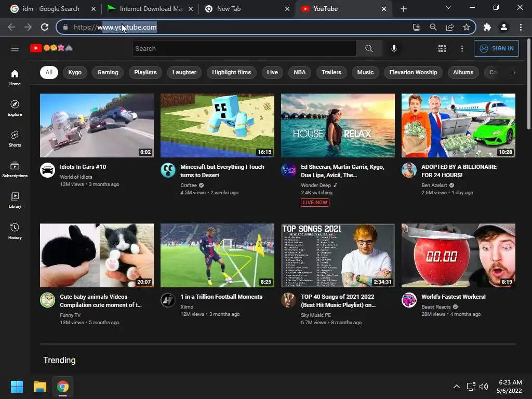The image size is (532, 399).
Task: Bookmark this page with star
Action: 467,27
